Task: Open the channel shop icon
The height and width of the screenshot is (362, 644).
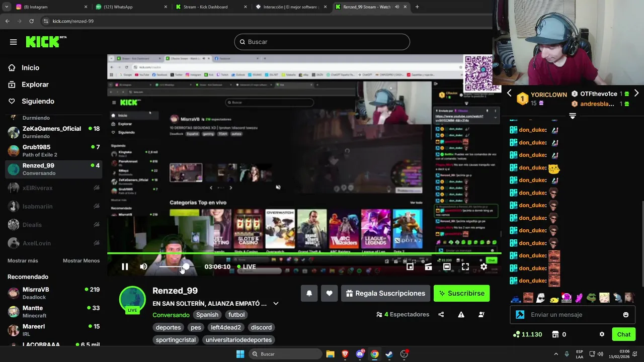Action: point(555,334)
